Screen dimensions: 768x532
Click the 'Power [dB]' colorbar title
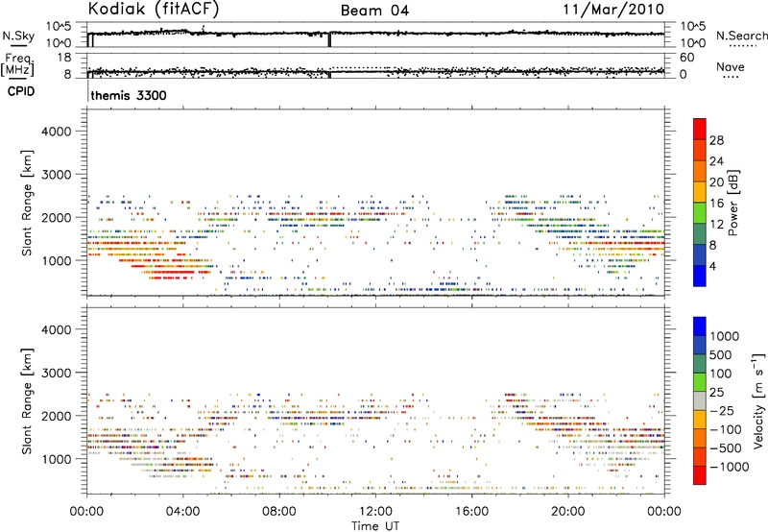732,203
